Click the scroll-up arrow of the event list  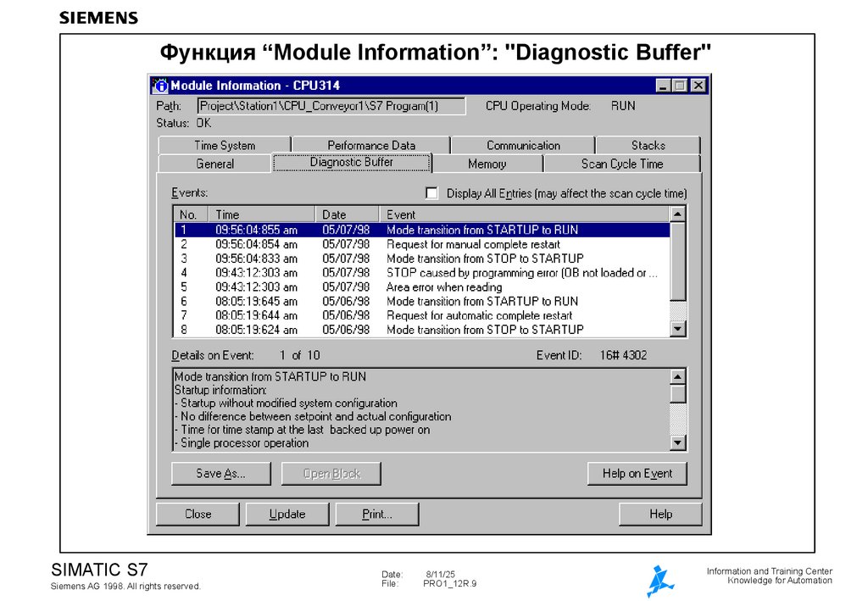pyautogui.click(x=677, y=214)
